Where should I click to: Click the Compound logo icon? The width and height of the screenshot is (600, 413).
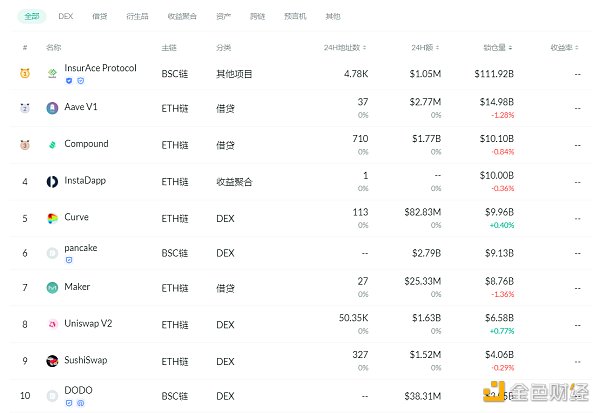[x=53, y=144]
